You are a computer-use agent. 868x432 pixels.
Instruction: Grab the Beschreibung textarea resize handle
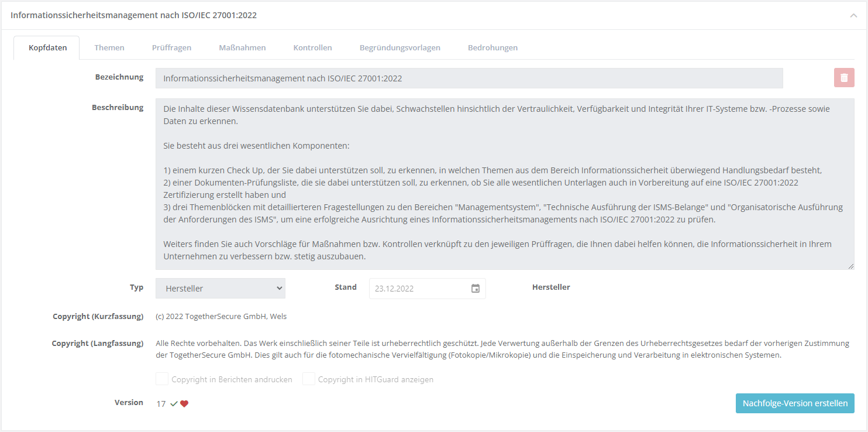[851, 266]
